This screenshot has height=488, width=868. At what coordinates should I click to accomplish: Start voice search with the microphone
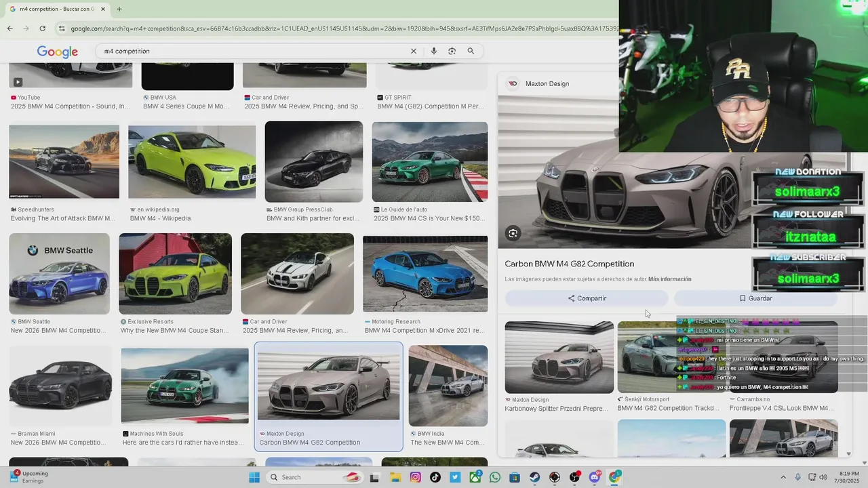[434, 51]
